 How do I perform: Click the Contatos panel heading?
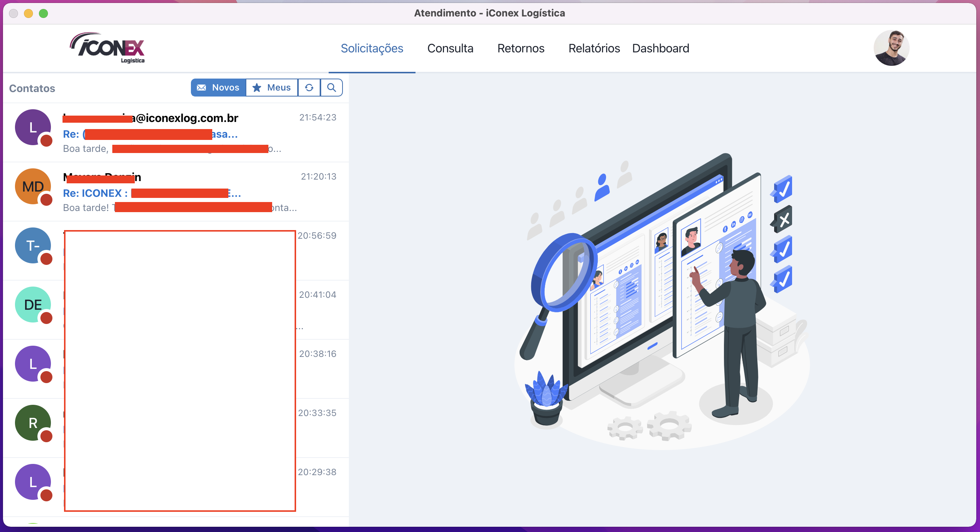(x=32, y=88)
